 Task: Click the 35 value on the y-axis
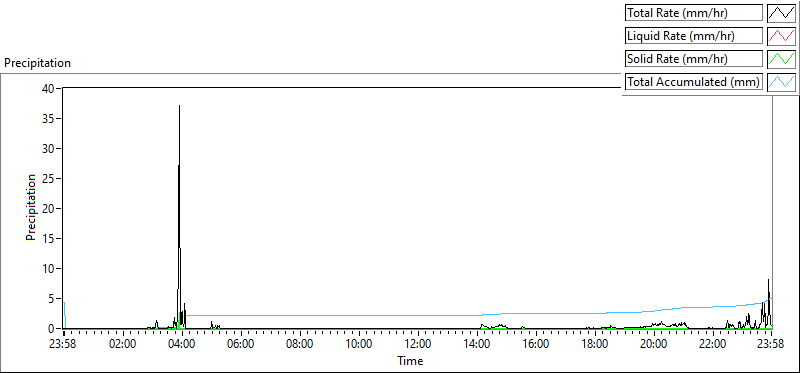pos(48,118)
